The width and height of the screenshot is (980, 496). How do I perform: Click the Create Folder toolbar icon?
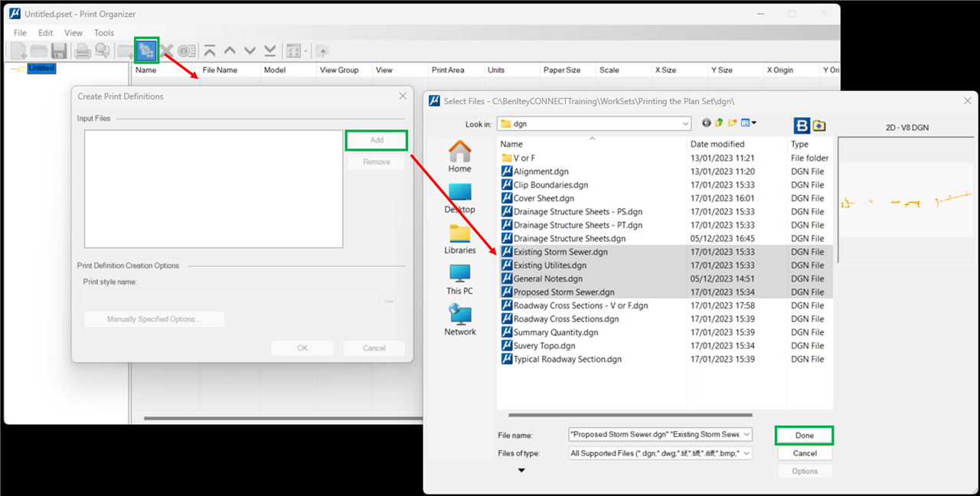tap(126, 51)
